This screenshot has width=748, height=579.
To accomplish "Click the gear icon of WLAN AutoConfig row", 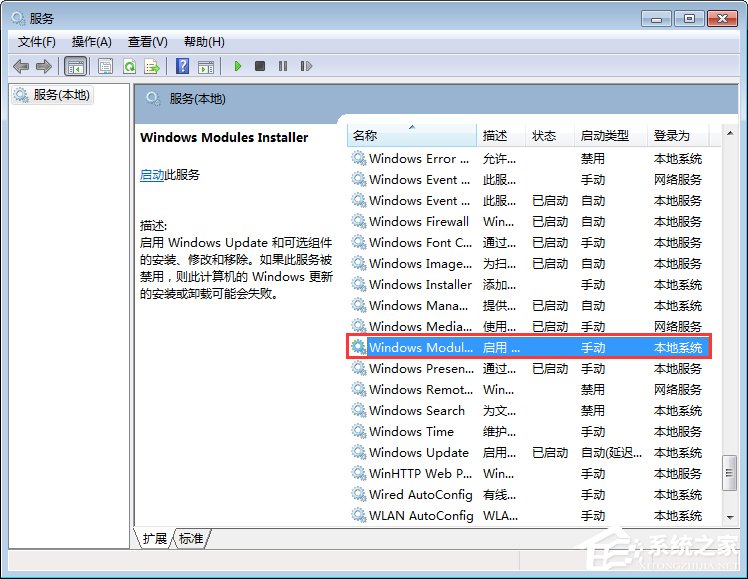I will coord(358,515).
